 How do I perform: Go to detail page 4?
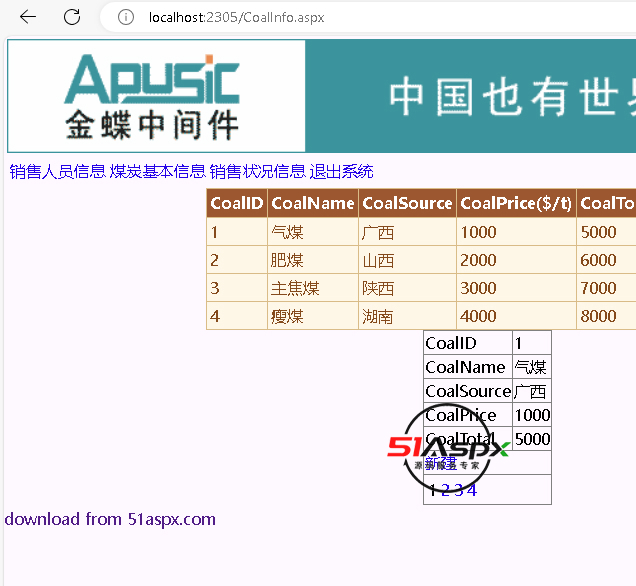pos(472,490)
